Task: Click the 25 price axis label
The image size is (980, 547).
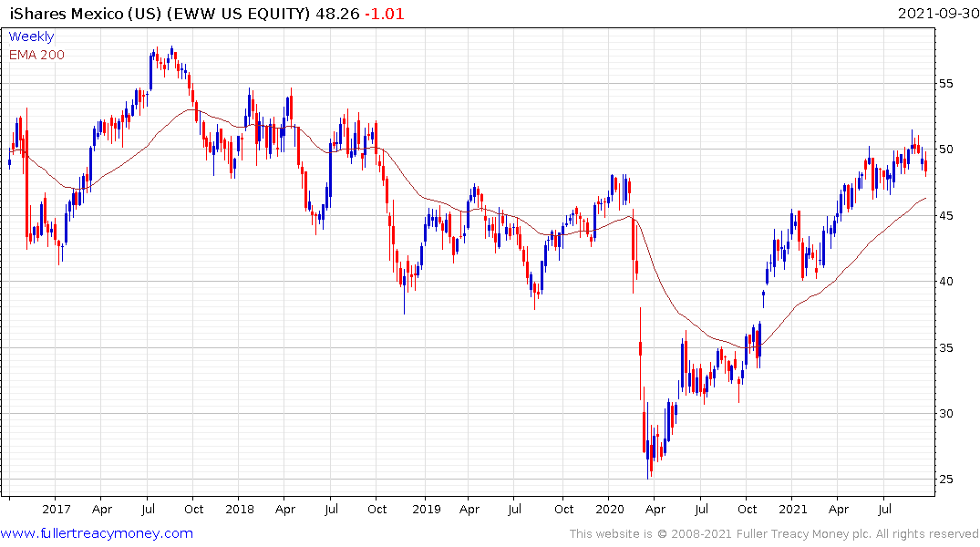Action: [x=946, y=480]
